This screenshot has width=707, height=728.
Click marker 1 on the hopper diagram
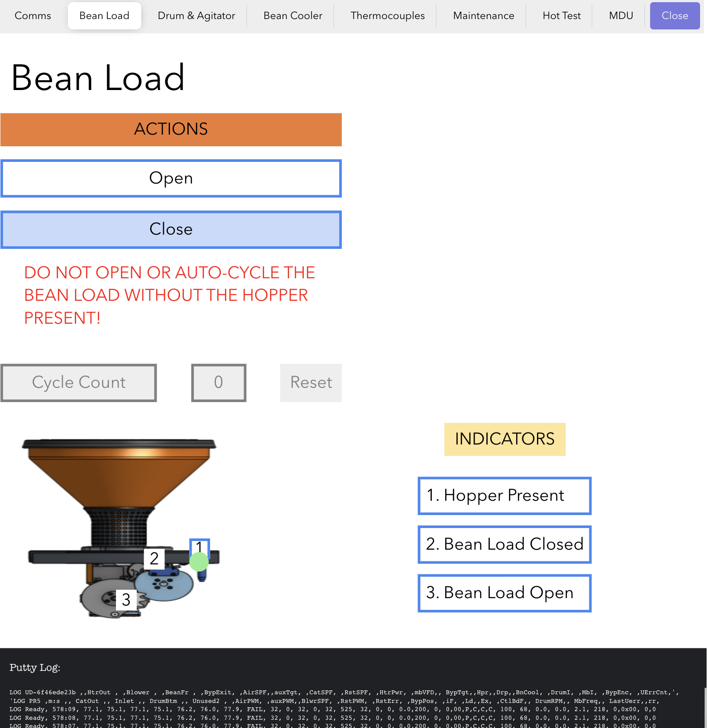point(199,547)
